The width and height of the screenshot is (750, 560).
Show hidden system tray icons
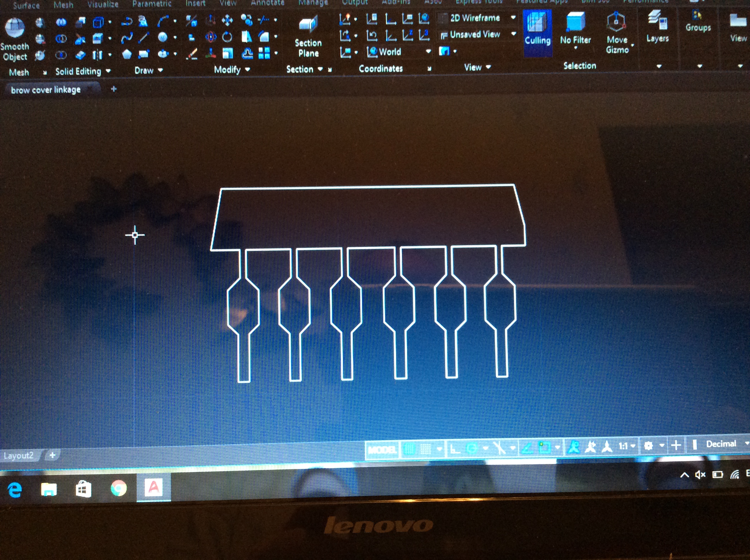coord(684,475)
